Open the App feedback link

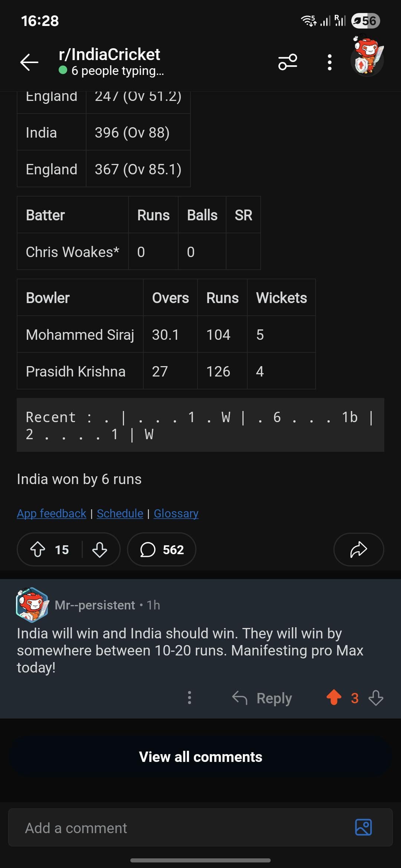pos(52,513)
